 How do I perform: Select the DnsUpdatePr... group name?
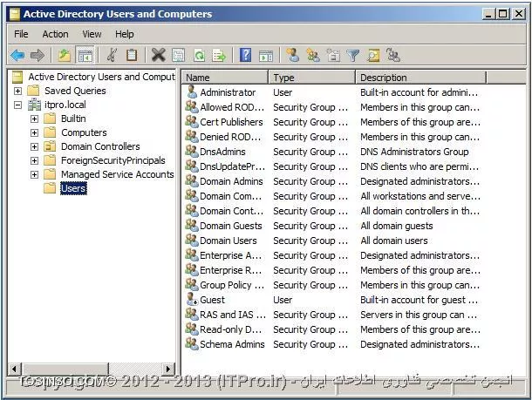(x=232, y=166)
